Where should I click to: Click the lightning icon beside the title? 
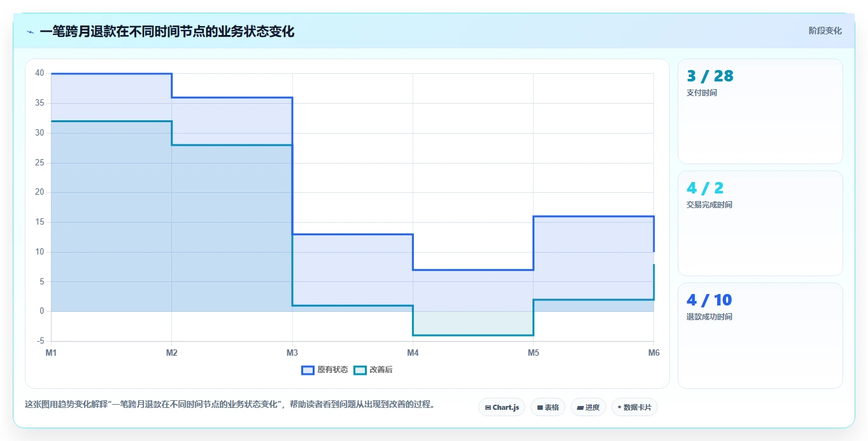point(30,32)
